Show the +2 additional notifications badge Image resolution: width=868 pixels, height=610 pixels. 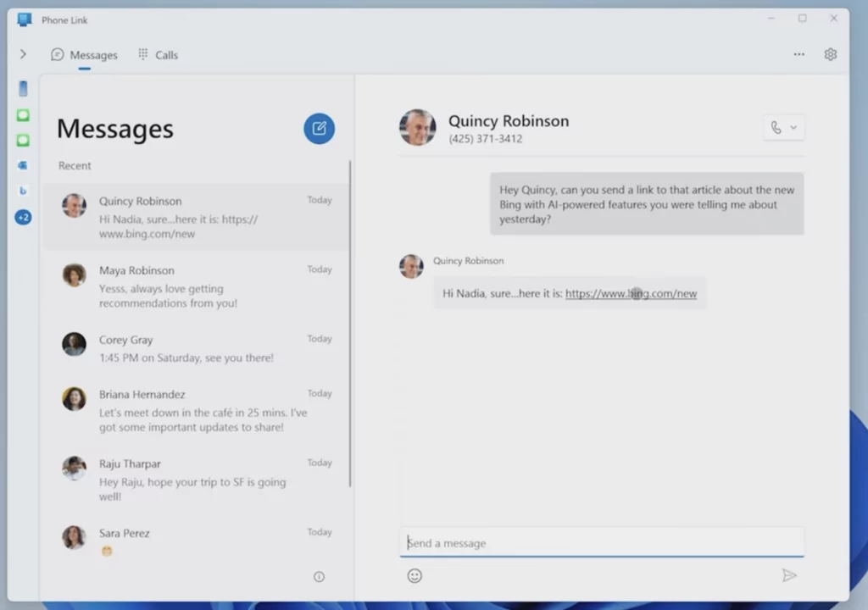(x=23, y=218)
